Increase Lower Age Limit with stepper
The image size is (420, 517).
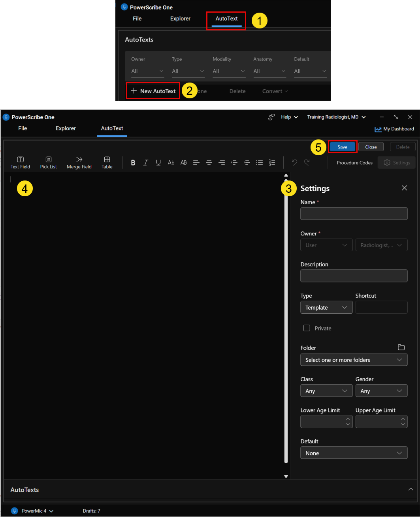click(348, 419)
